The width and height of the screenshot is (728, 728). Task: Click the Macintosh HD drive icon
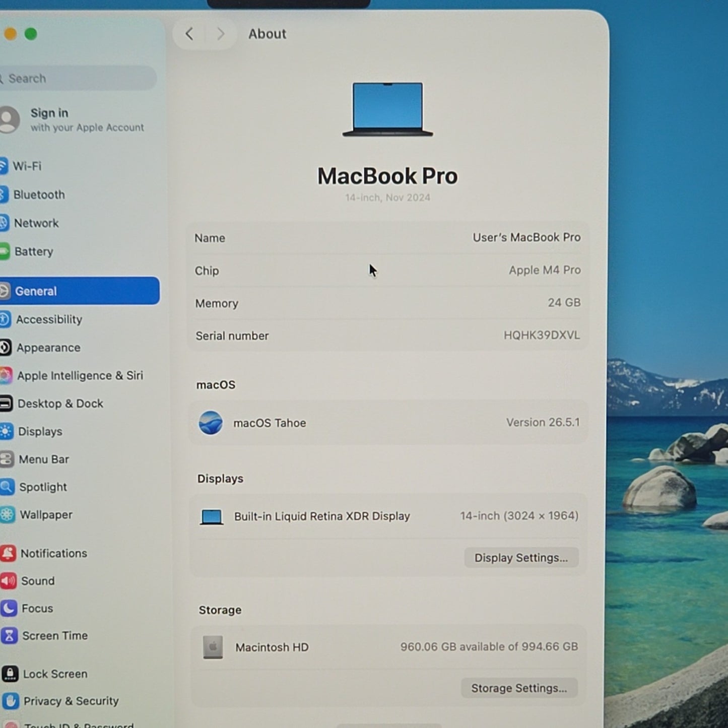tap(213, 647)
